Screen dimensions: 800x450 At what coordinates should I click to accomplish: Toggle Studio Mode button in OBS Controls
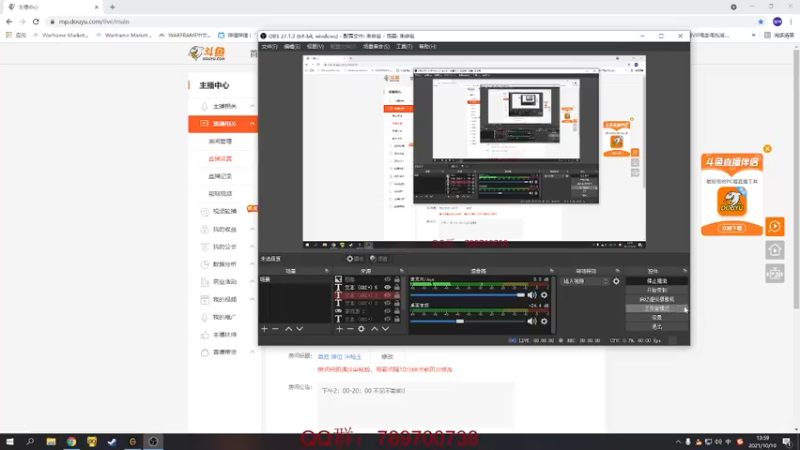pyautogui.click(x=657, y=309)
